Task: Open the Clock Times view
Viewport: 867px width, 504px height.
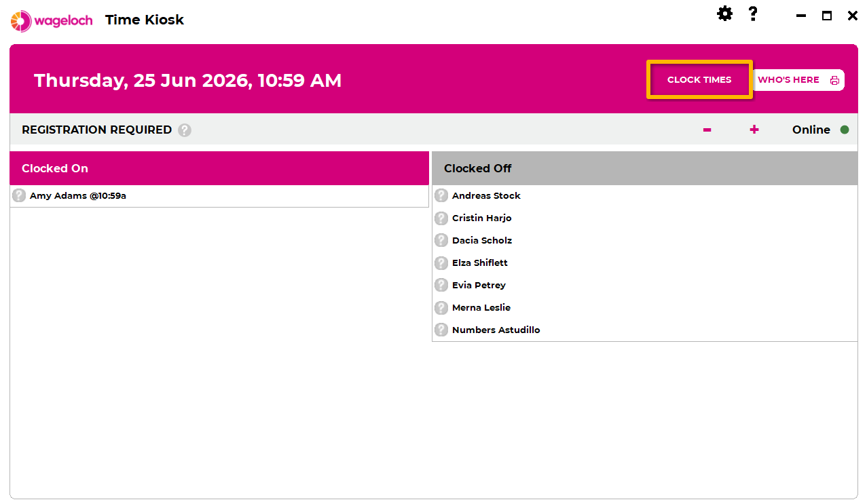Action: pyautogui.click(x=699, y=79)
